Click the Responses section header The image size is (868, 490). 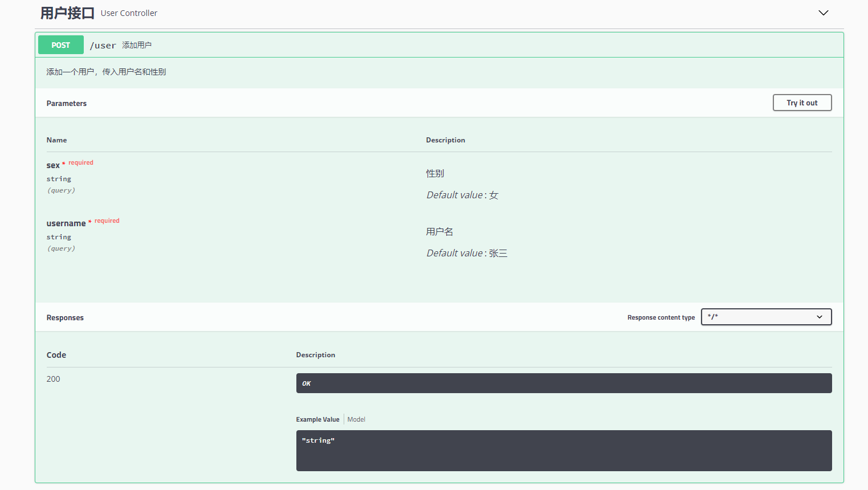[x=65, y=318]
